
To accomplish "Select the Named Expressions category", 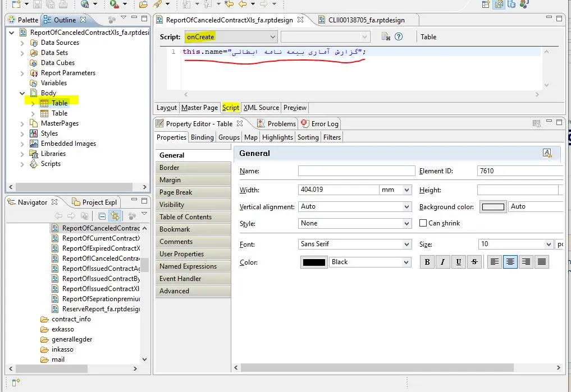I will tap(193, 266).
